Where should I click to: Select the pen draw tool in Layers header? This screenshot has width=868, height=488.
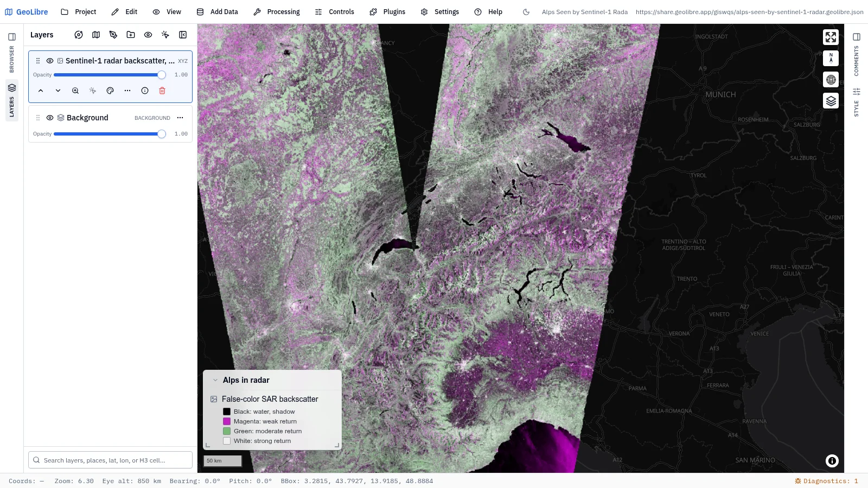click(113, 35)
